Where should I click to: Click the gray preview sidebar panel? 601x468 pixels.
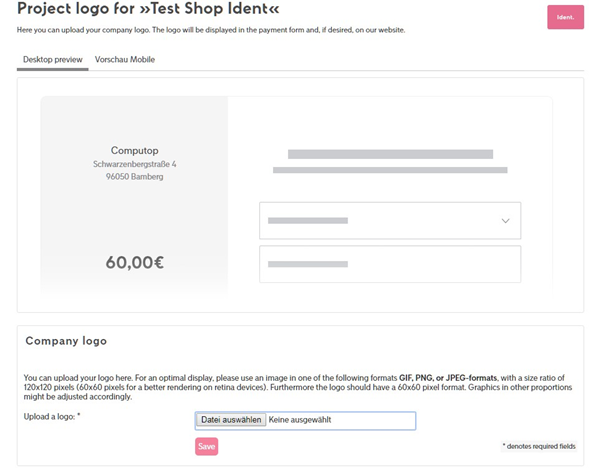coord(134,195)
